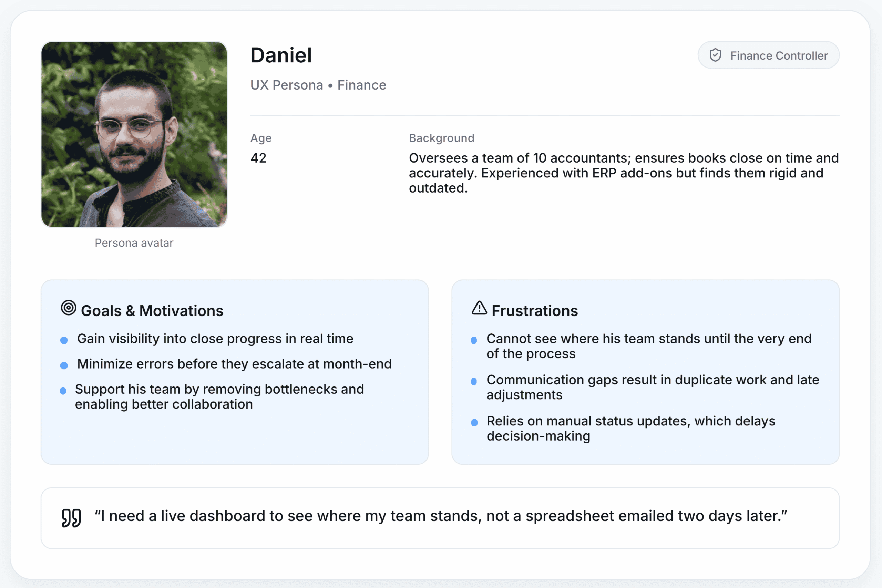This screenshot has height=588, width=882.
Task: Select the Finance Controller role badge
Action: [x=769, y=55]
